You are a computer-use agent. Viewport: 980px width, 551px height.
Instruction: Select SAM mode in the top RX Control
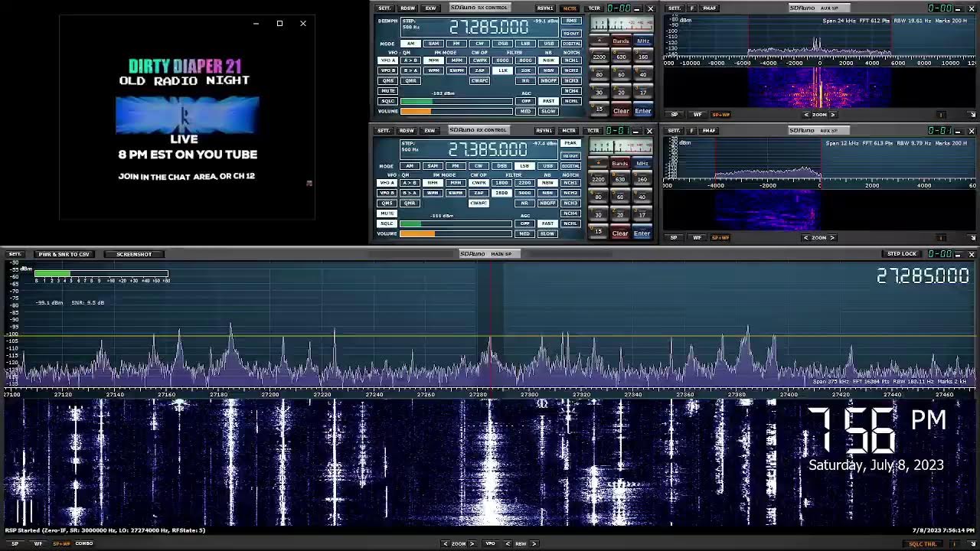[434, 44]
